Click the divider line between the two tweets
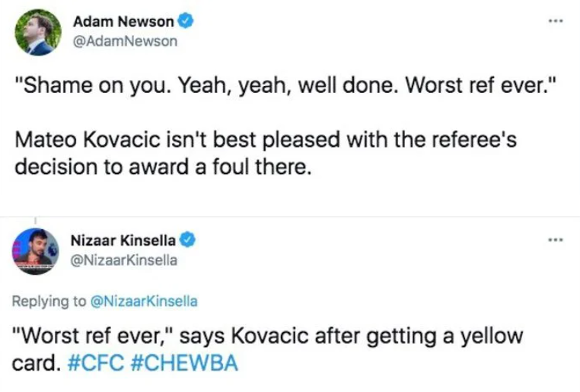 coord(289,217)
